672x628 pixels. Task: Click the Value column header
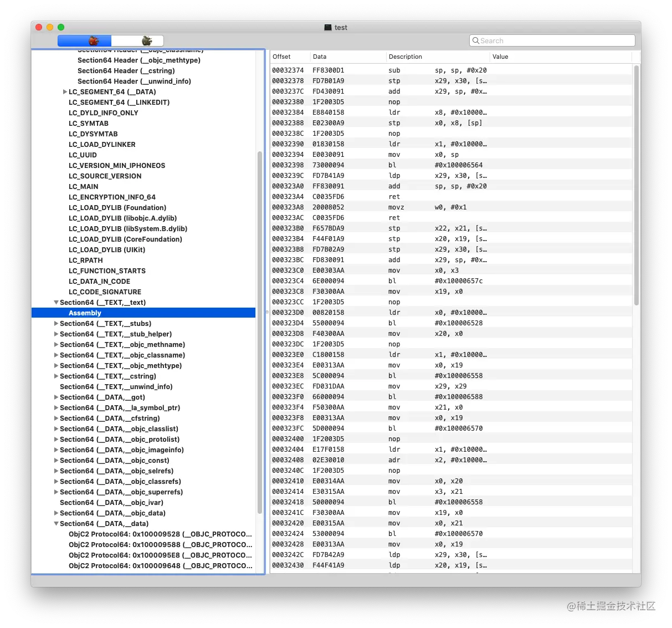click(x=561, y=57)
